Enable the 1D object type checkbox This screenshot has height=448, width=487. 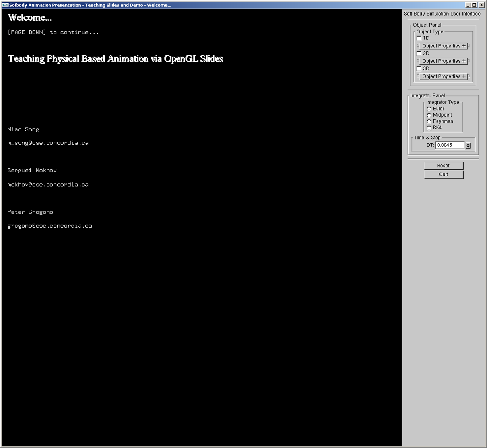pyautogui.click(x=419, y=38)
